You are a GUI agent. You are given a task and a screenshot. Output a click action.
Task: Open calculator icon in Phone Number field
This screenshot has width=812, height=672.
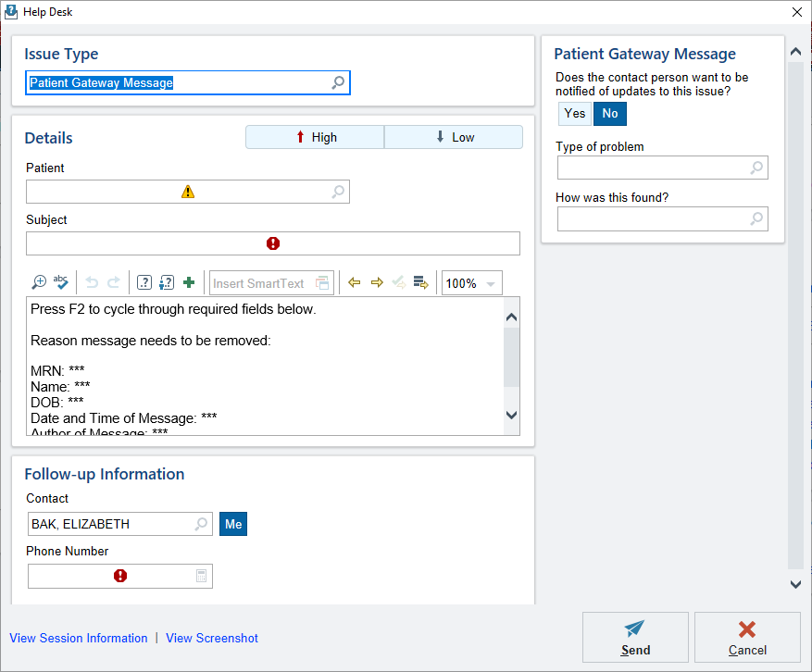(x=201, y=576)
